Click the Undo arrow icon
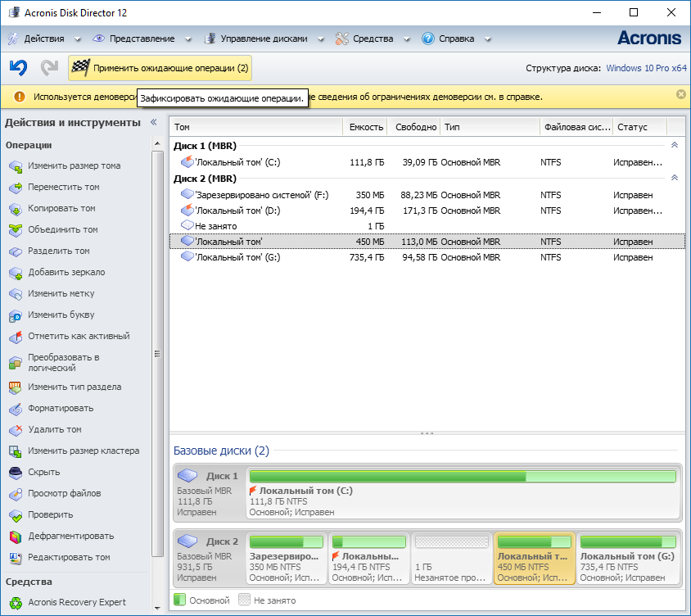This screenshot has height=616, width=691. click(18, 67)
